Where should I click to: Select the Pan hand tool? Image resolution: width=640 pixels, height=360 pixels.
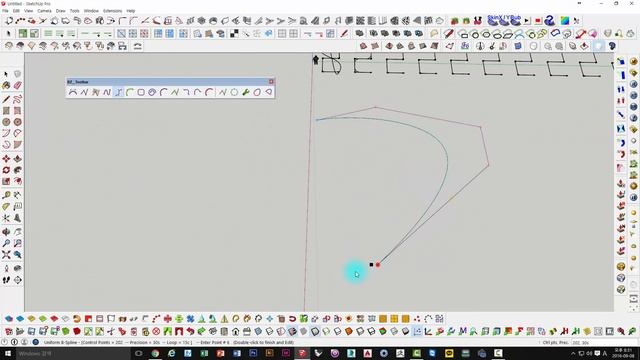coord(18,232)
